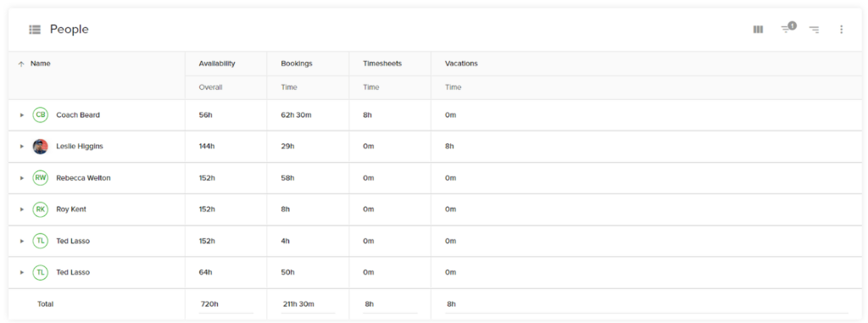This screenshot has height=323, width=868.
Task: Click the Timesheets column header
Action: pyautogui.click(x=382, y=64)
